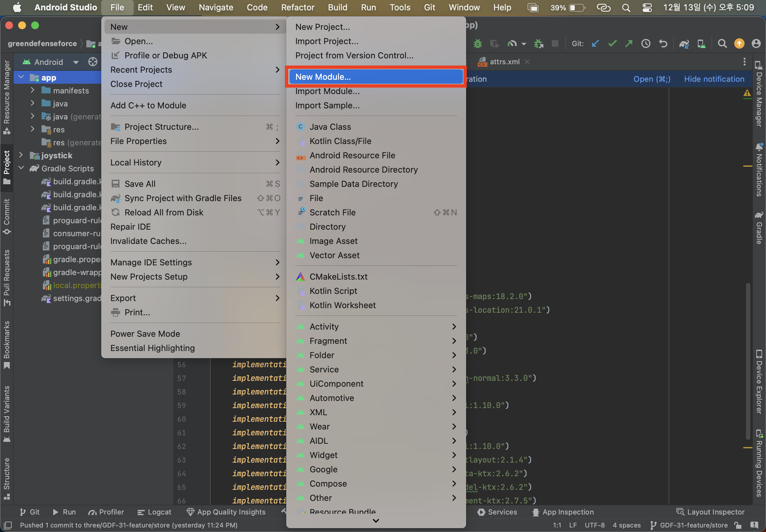Image resolution: width=766 pixels, height=532 pixels.
Task: Click the Attach Debugger to process icon
Action: point(538,44)
